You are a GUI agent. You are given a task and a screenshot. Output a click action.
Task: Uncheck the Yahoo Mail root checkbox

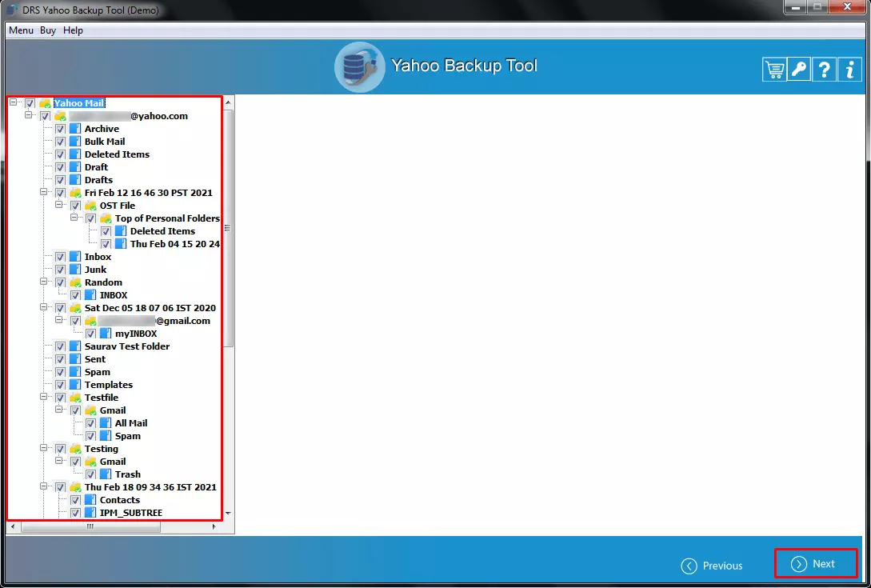30,103
